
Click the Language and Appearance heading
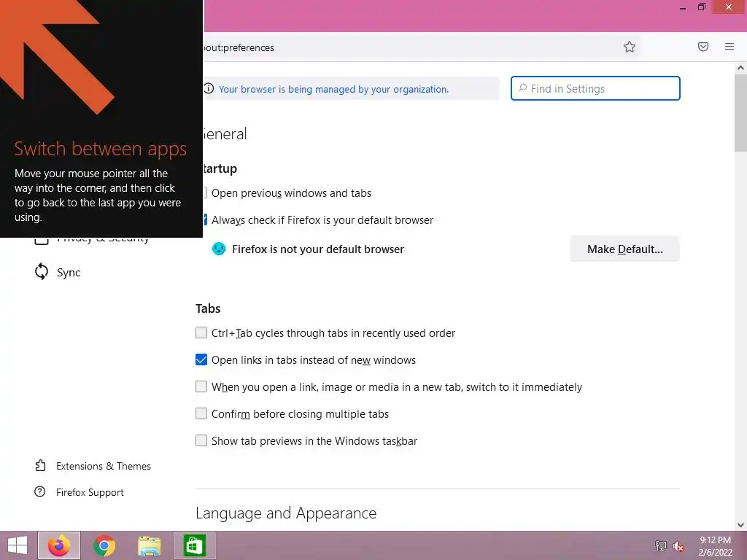tap(286, 513)
